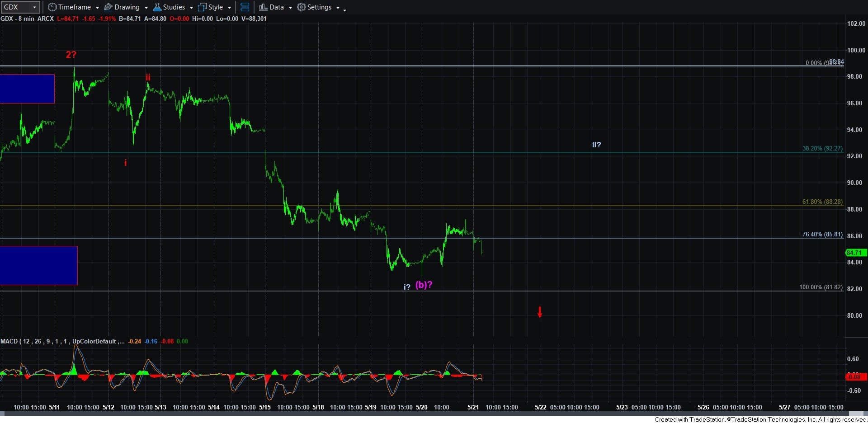Open the Data menu label
868x423 pixels.
point(277,7)
